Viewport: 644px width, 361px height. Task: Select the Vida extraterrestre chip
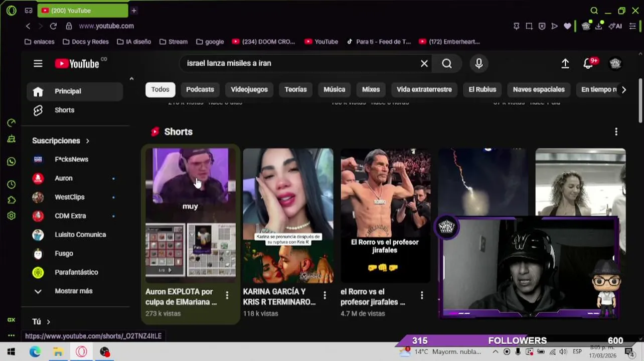tap(424, 89)
